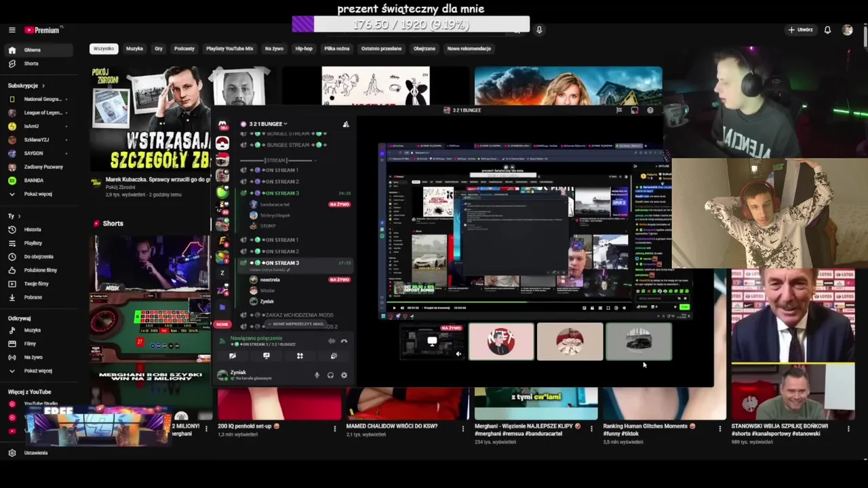This screenshot has width=868, height=488.
Task: Disconnect from Discord voice call
Action: coord(344,341)
